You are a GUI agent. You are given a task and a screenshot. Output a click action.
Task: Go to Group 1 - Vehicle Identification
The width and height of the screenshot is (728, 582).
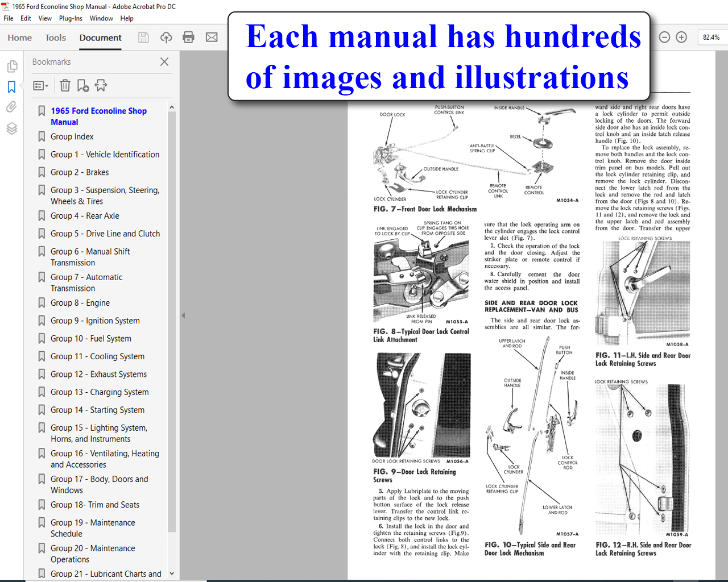click(105, 154)
